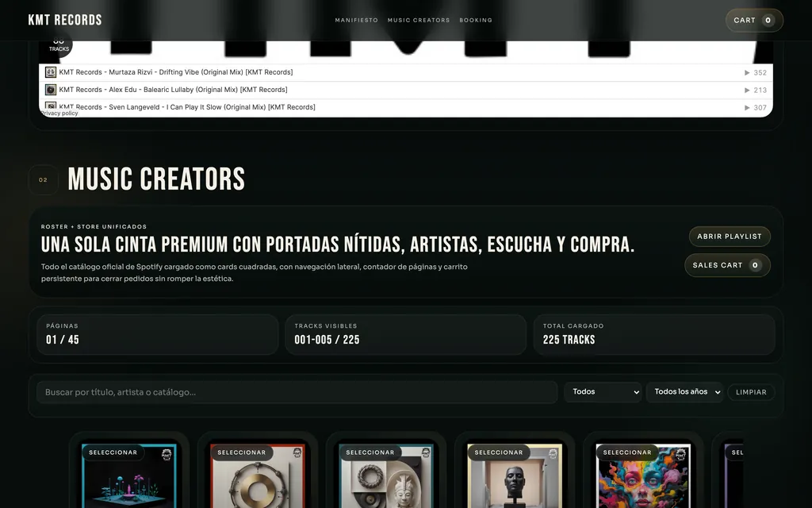Open the KMT Records home logo
The width and height of the screenshot is (812, 508).
pyautogui.click(x=65, y=20)
